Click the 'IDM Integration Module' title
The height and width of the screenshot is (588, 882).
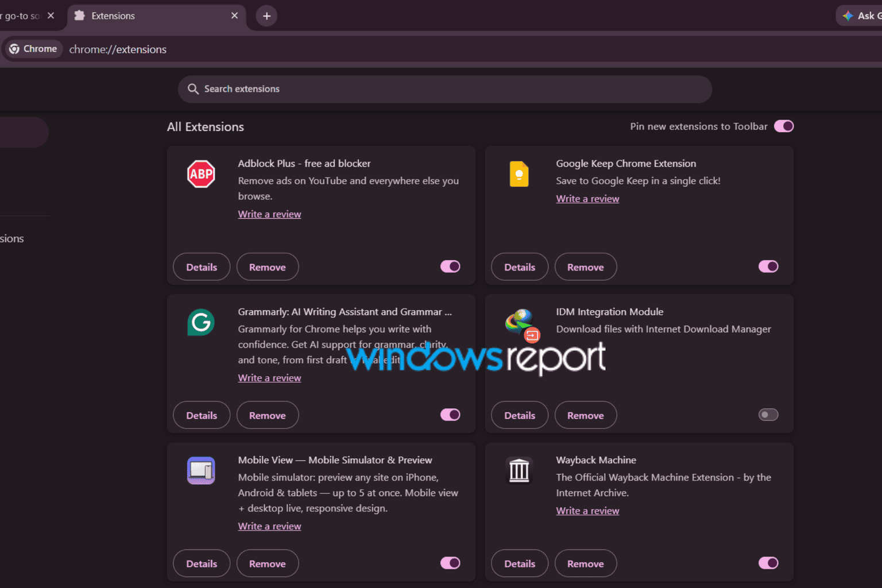coord(610,312)
